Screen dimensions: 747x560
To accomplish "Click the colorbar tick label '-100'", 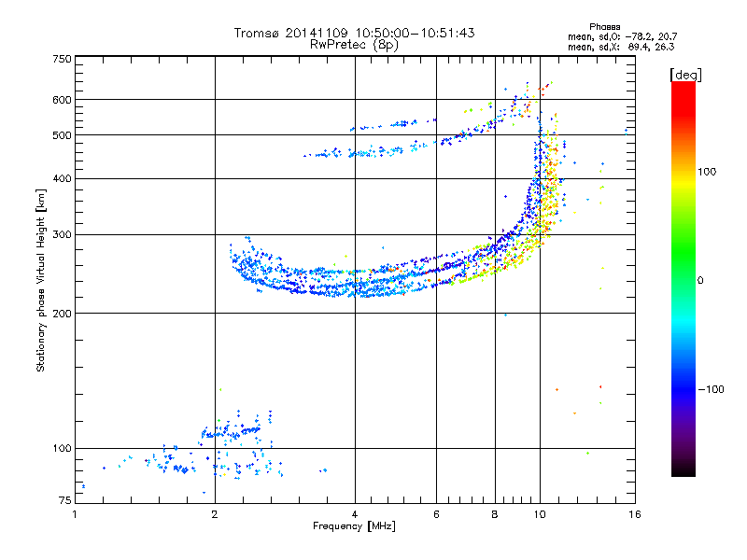I will [x=711, y=389].
